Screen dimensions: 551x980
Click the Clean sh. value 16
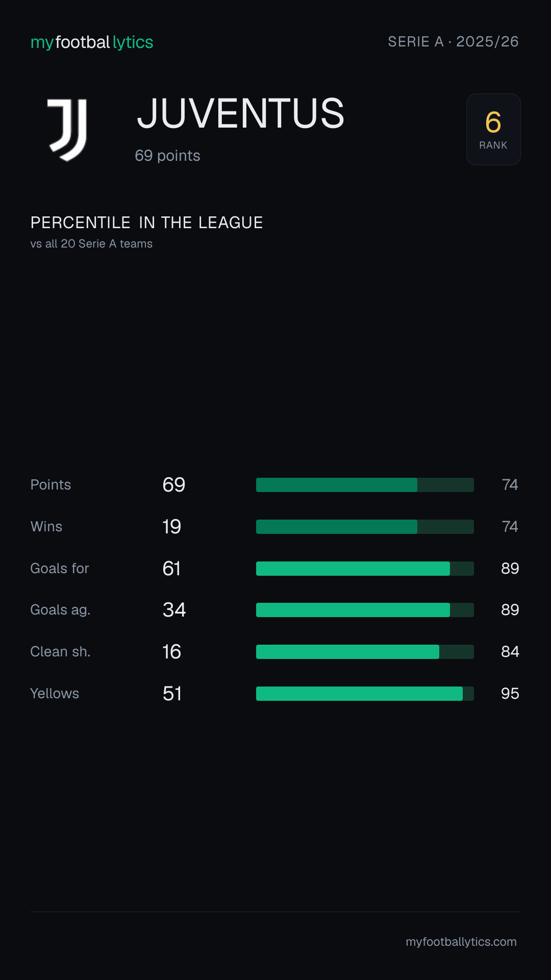[x=172, y=652]
